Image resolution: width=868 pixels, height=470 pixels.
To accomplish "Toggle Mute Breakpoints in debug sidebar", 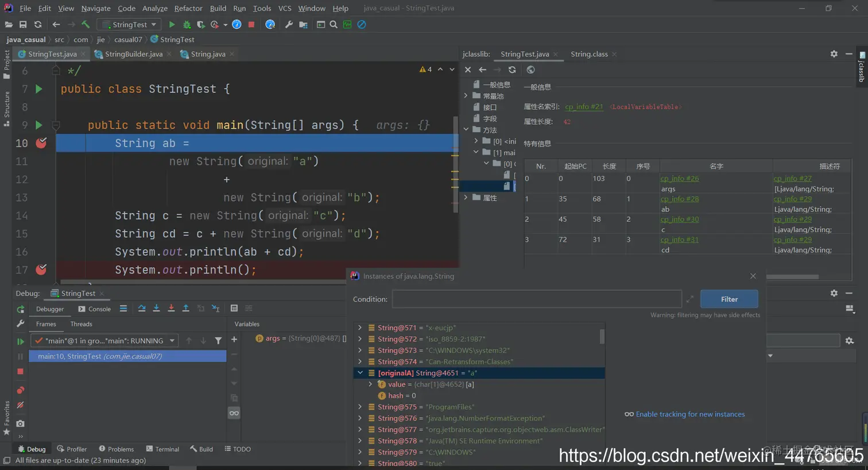I will [21, 405].
